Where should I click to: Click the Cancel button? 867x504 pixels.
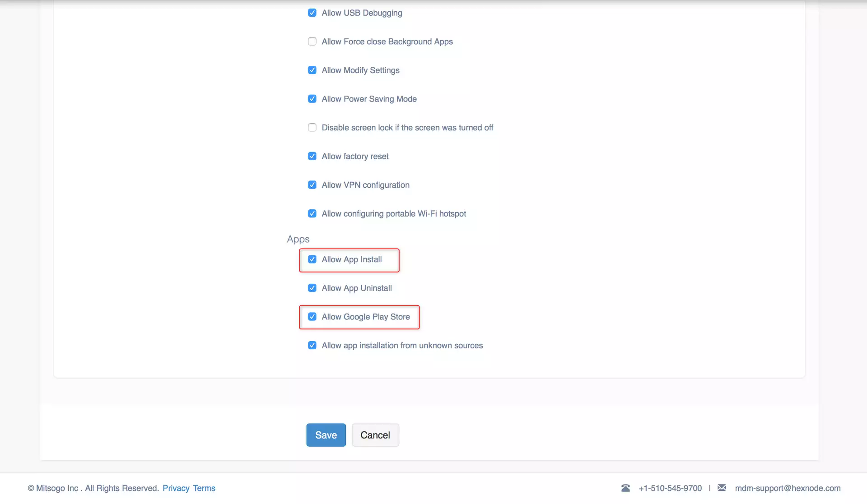tap(375, 435)
